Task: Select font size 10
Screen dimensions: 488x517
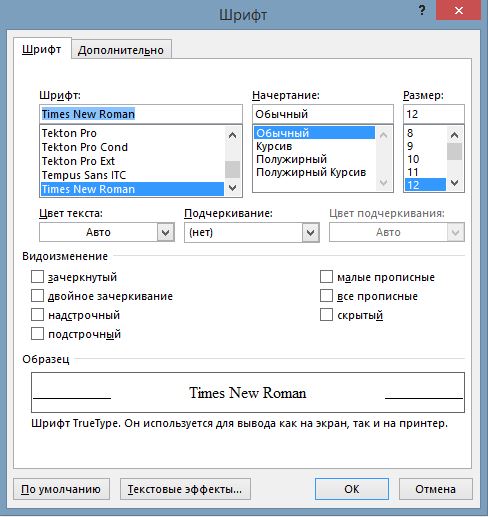Action: pos(425,159)
